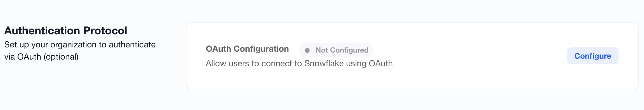This screenshot has width=644, height=110.
Task: Click the gray status dot icon
Action: [307, 50]
